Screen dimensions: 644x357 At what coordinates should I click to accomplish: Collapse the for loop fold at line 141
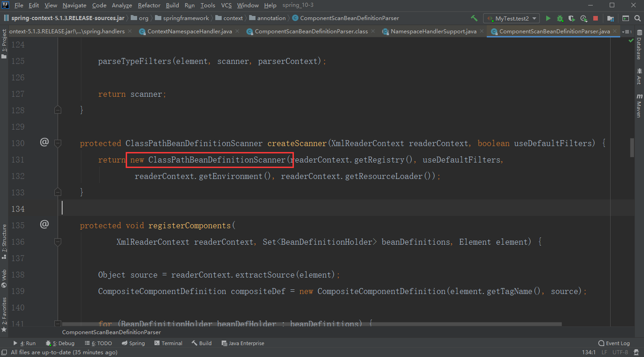click(58, 323)
